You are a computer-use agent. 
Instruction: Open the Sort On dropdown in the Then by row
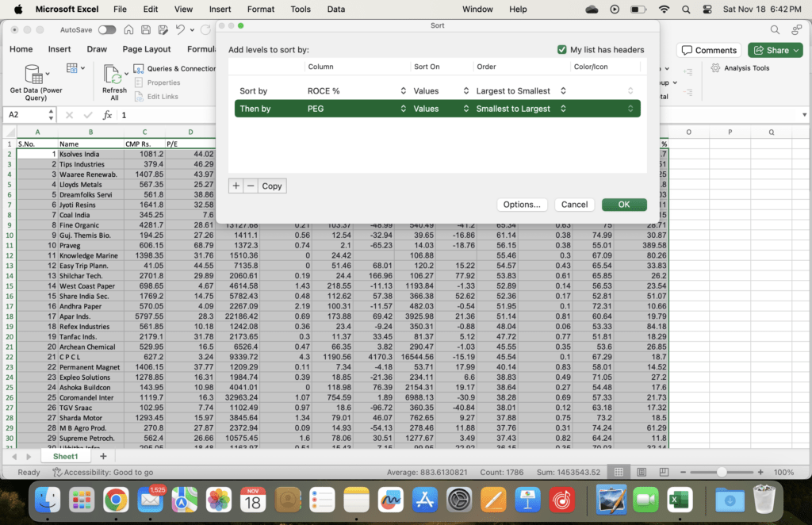click(441, 109)
